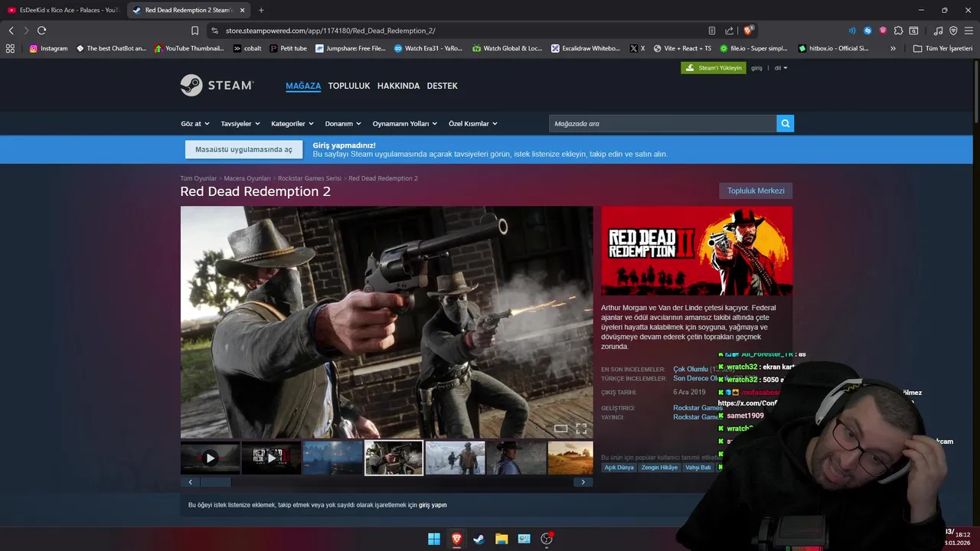Click the share icon in address bar
The image size is (980, 551).
(729, 31)
